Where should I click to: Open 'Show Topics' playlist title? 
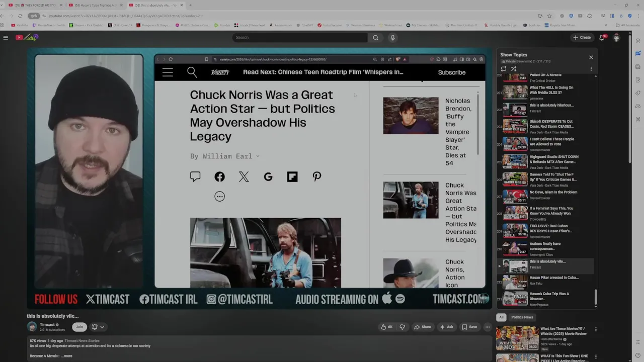(x=514, y=55)
